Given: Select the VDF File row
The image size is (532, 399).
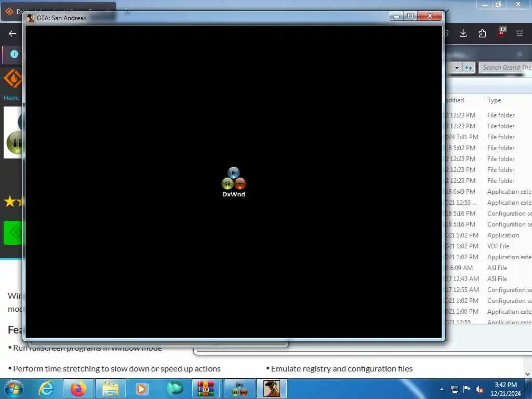Looking at the screenshot, I should 488,246.
